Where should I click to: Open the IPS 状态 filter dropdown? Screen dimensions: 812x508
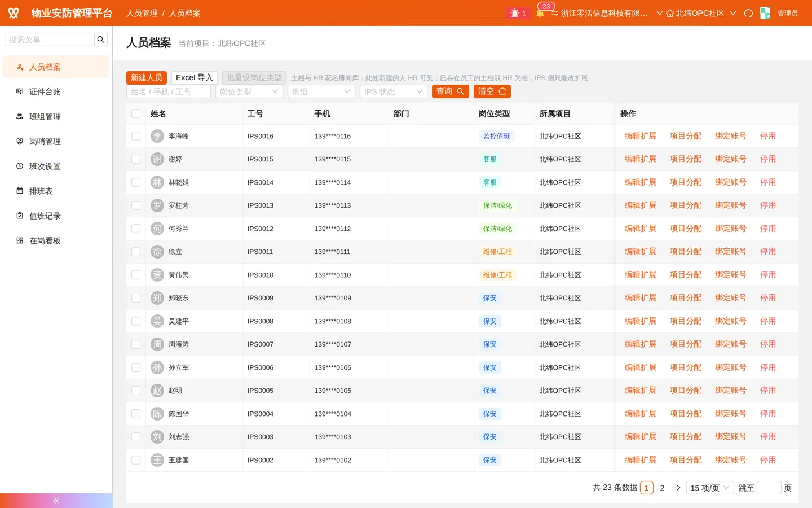394,91
